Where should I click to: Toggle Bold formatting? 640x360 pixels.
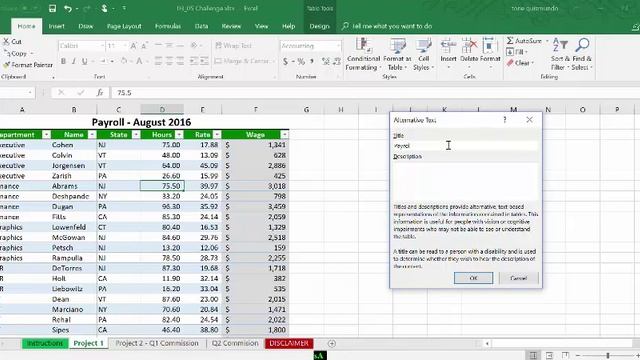tap(63, 61)
